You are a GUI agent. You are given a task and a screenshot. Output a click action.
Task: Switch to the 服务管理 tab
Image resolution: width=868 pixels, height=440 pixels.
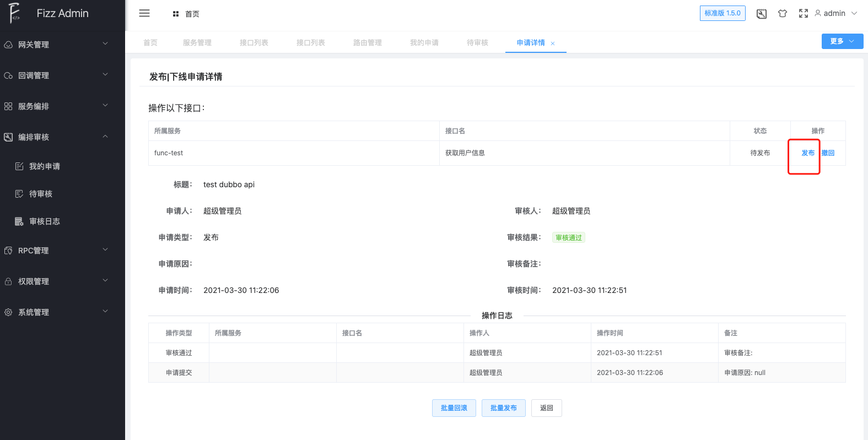(197, 42)
